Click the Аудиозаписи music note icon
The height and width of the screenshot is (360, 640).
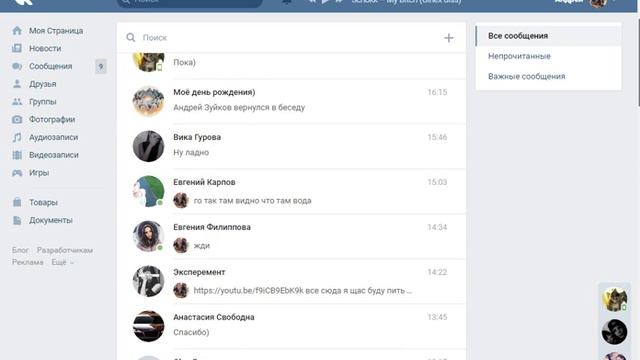pos(17,137)
